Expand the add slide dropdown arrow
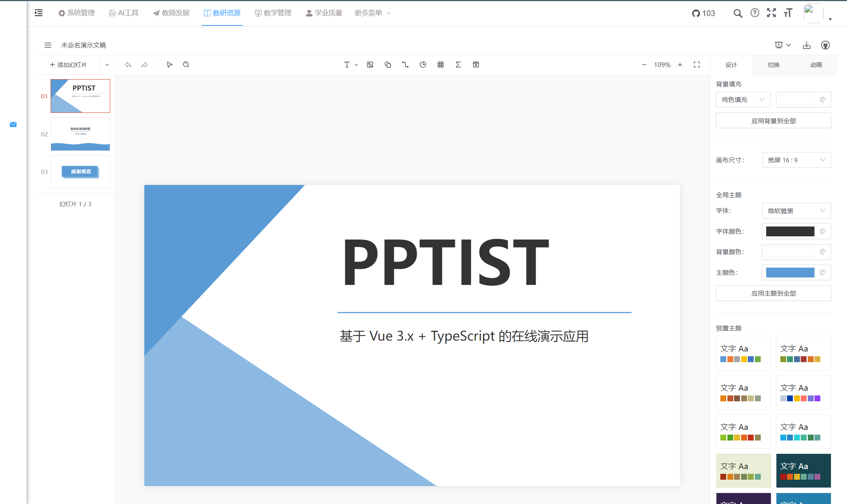847x504 pixels. pyautogui.click(x=107, y=65)
